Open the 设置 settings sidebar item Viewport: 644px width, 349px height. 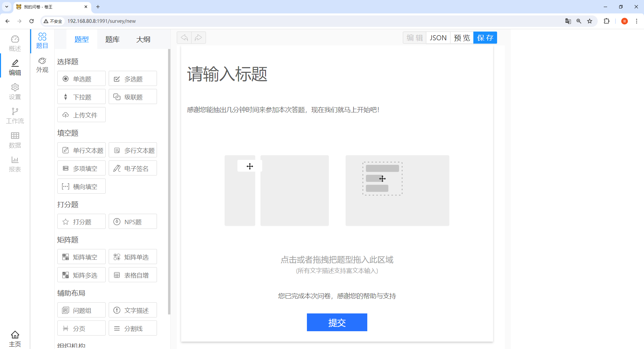[x=15, y=92]
